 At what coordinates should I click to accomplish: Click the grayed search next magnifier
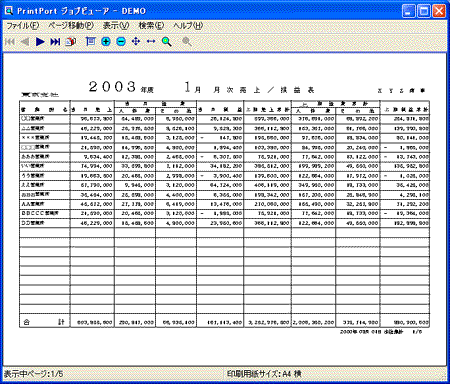tap(187, 42)
